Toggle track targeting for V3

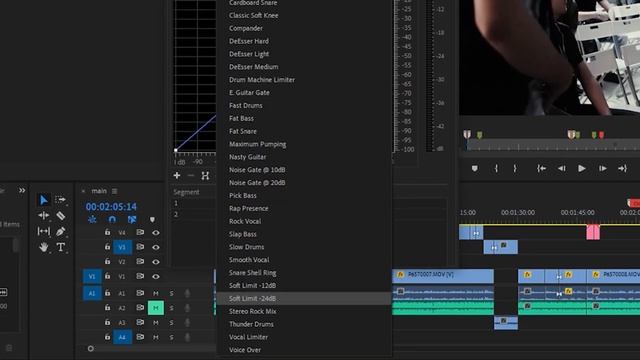click(x=122, y=247)
